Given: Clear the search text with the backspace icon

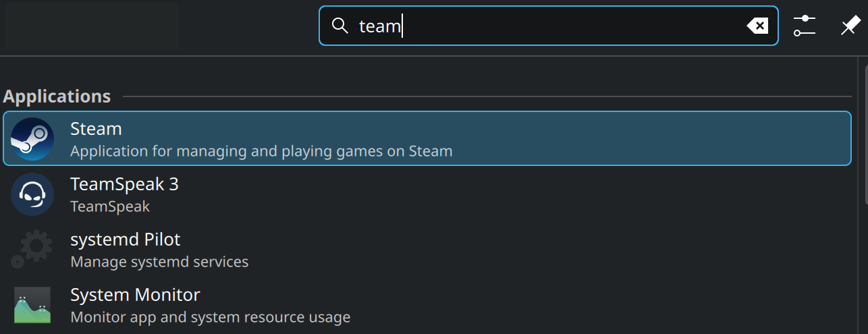Looking at the screenshot, I should [757, 26].
